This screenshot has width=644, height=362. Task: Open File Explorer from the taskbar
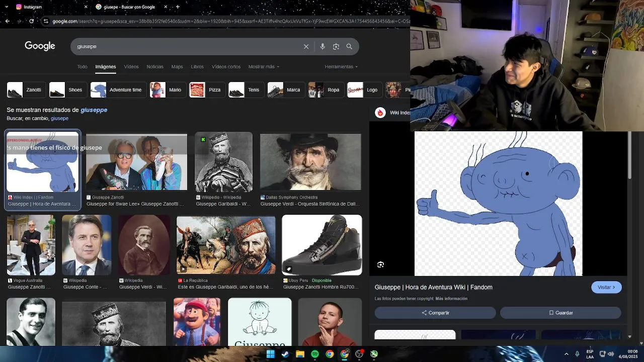pyautogui.click(x=300, y=354)
